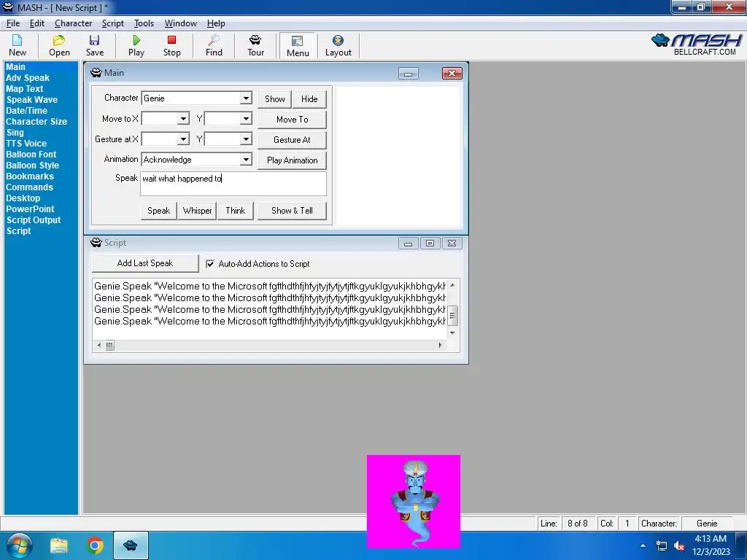Select Balloon Font in the sidebar
This screenshot has width=747, height=560.
coord(31,155)
